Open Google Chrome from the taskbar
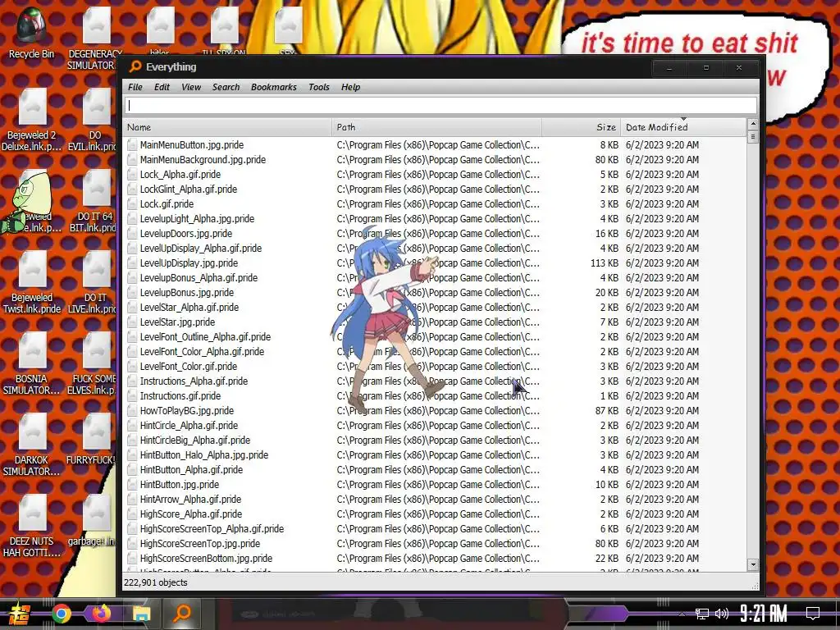The width and height of the screenshot is (840, 630). [x=62, y=614]
